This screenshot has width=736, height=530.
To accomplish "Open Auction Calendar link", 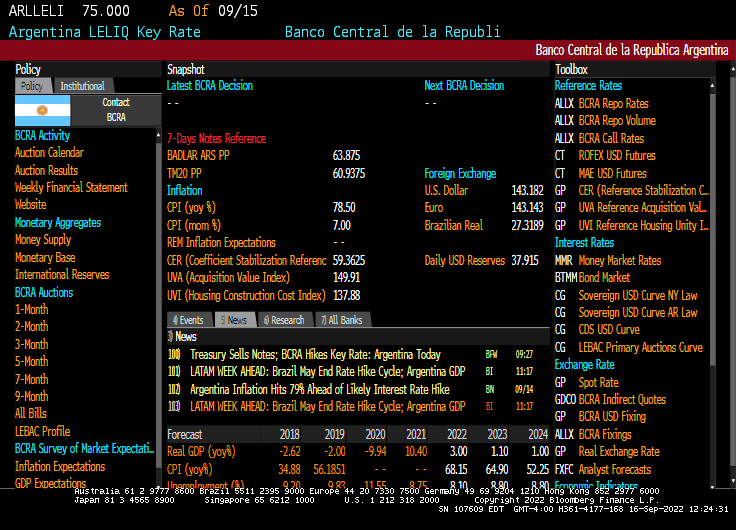I will [x=49, y=153].
